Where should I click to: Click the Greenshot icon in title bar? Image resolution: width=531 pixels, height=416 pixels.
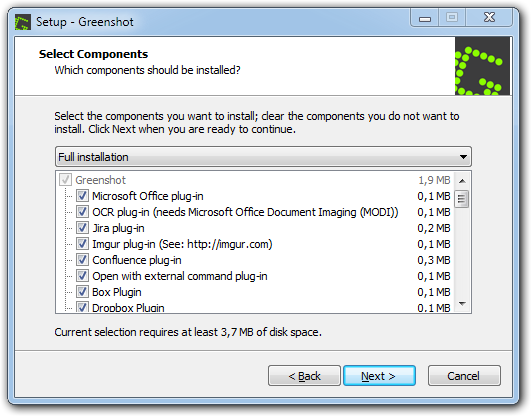(23, 22)
